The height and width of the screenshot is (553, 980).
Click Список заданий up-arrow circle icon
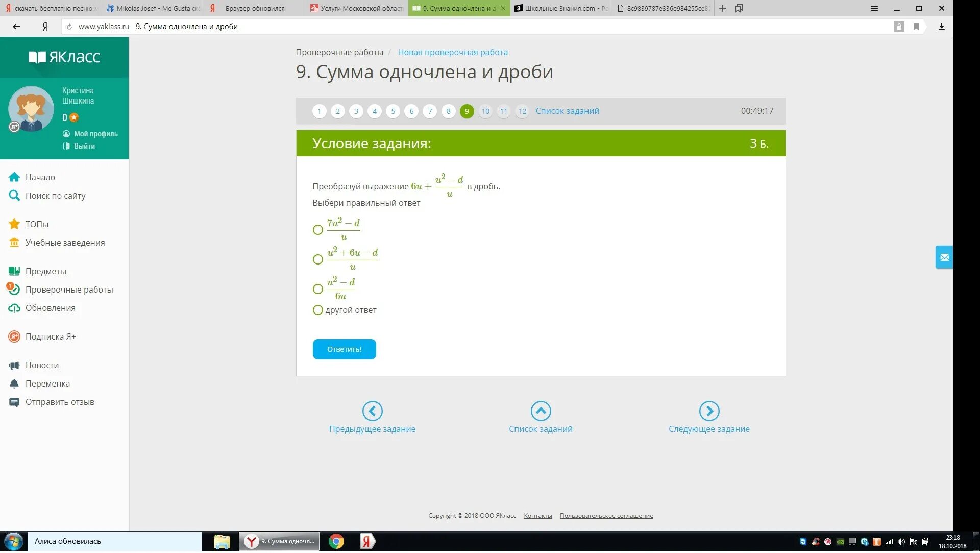click(541, 411)
